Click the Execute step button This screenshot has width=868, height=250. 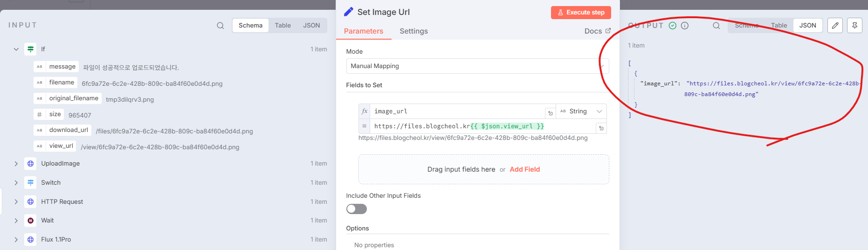tap(581, 13)
